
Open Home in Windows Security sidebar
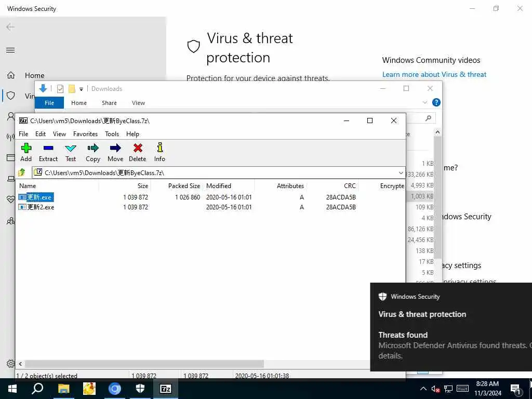pyautogui.click(x=35, y=75)
